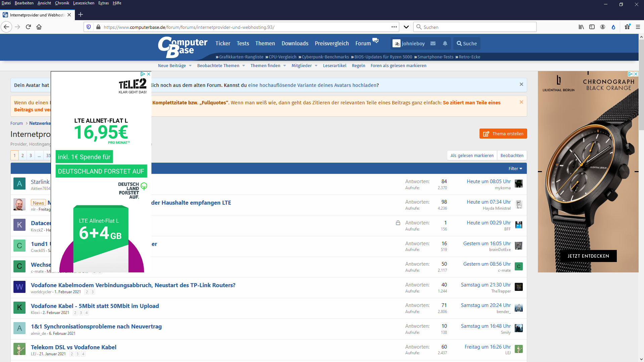Go to page 3 of the forum
The width and height of the screenshot is (644, 362).
(31, 155)
